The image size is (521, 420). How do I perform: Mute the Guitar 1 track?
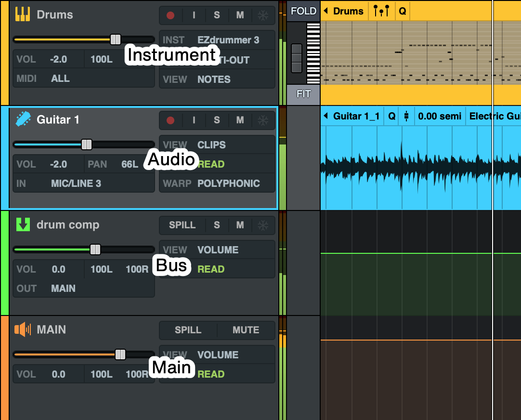pyautogui.click(x=240, y=120)
